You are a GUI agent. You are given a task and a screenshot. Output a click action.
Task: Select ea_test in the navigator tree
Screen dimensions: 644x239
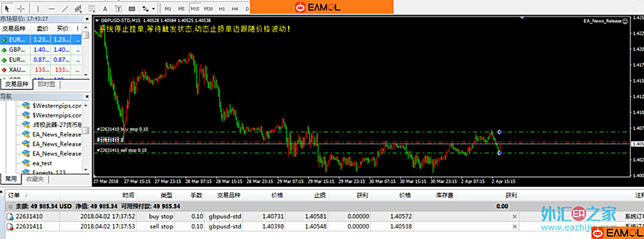point(42,163)
